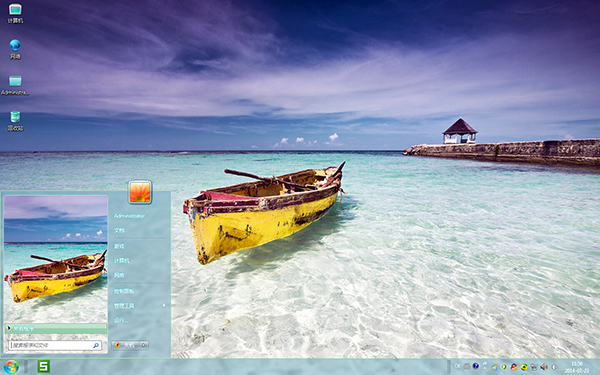
Task: Open Computer (计算机) in Start menu
Action: [x=121, y=261]
